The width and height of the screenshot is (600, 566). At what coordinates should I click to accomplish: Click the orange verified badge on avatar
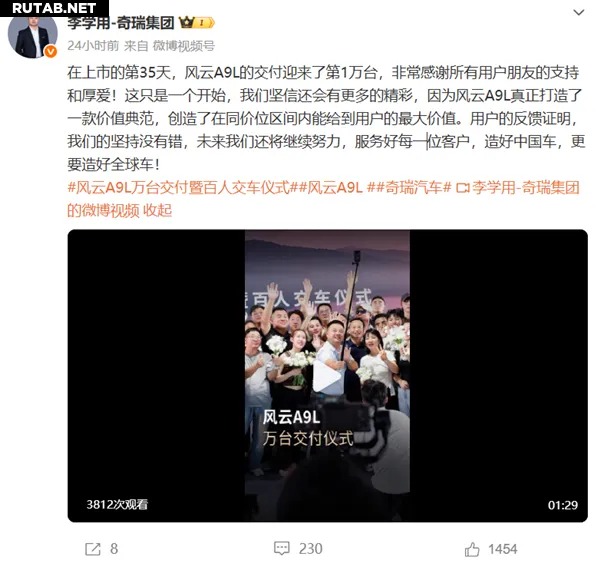coord(51,51)
